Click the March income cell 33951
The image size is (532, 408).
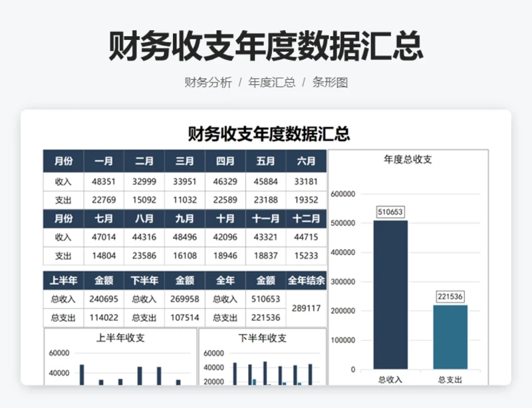pyautogui.click(x=185, y=182)
